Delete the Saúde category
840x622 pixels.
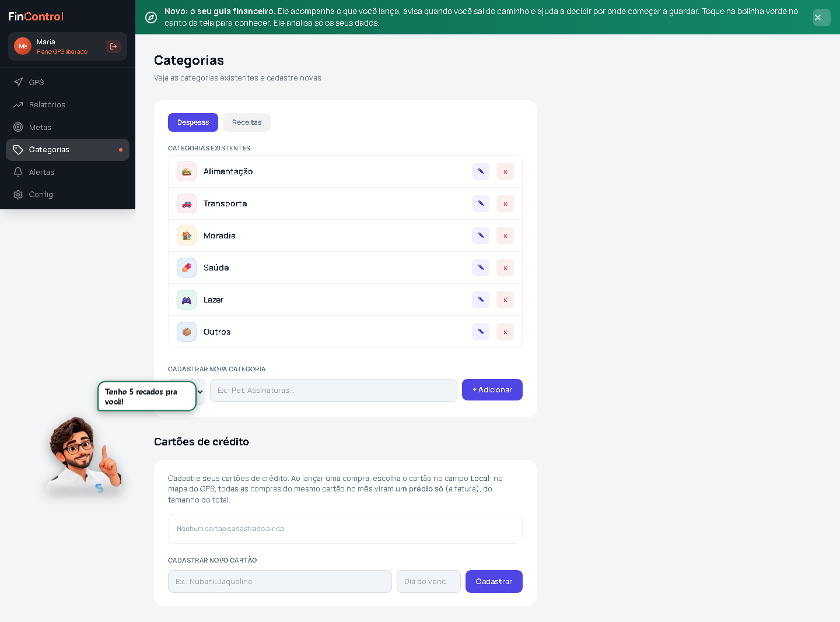[505, 268]
